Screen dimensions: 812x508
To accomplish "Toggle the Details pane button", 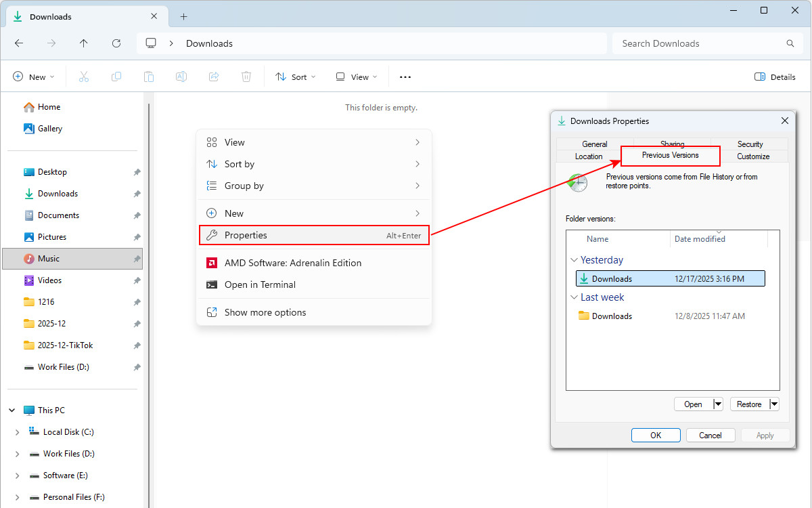I will [x=775, y=77].
